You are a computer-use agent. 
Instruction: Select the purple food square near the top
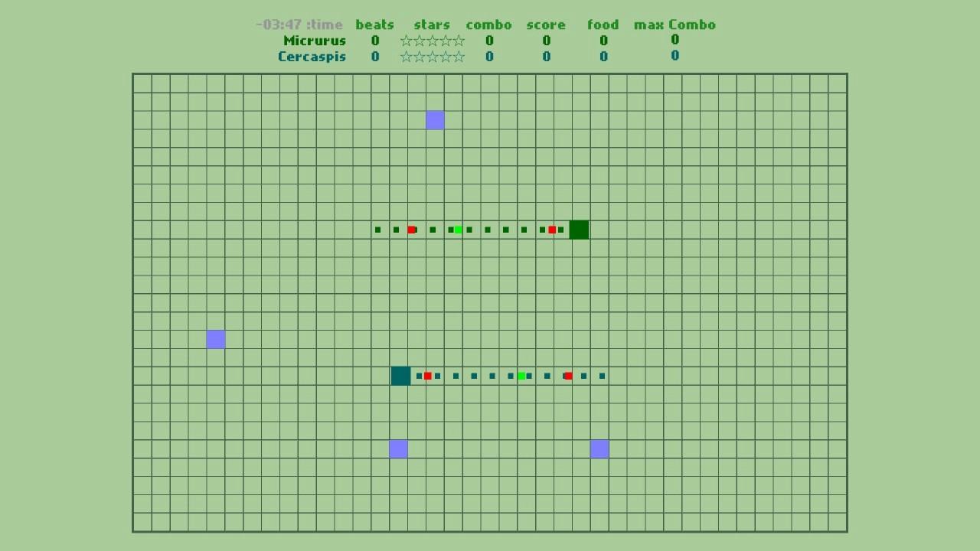pos(434,119)
